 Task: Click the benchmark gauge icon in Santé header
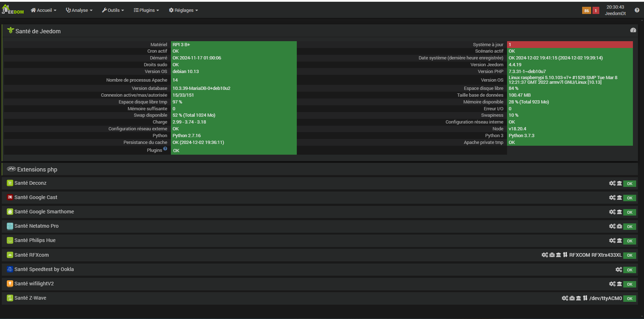click(633, 30)
